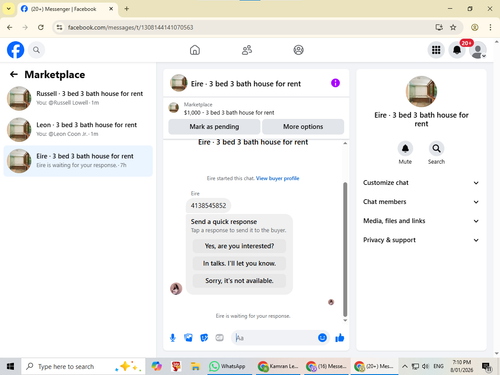Switch to the (16) Messenger taskbar window
The width and height of the screenshot is (500, 375).
coord(326,366)
